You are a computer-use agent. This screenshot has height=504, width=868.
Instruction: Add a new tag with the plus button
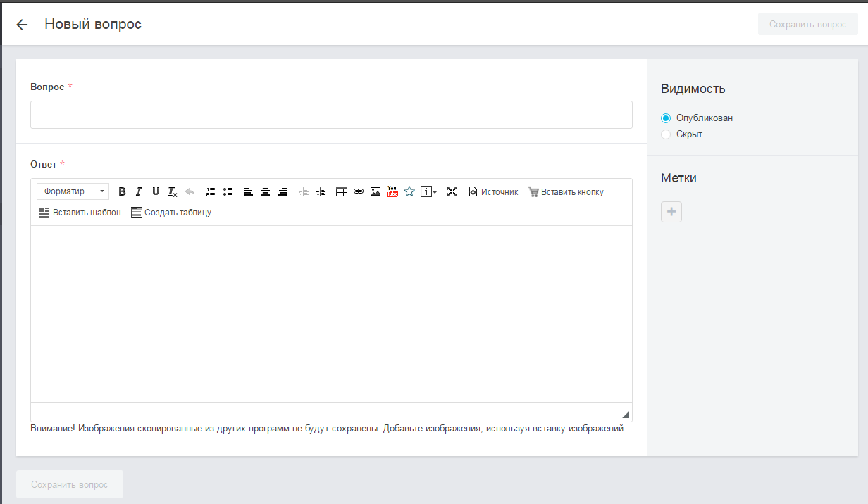pyautogui.click(x=671, y=212)
